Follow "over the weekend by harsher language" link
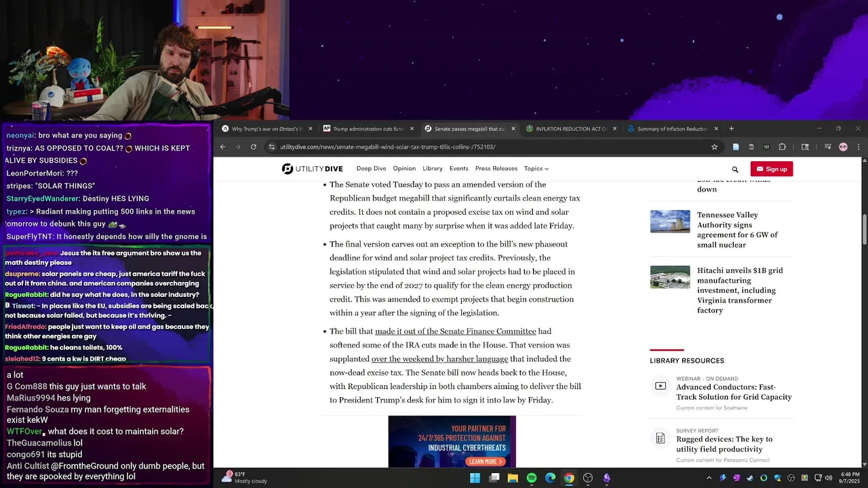This screenshot has height=488, width=868. (x=439, y=359)
